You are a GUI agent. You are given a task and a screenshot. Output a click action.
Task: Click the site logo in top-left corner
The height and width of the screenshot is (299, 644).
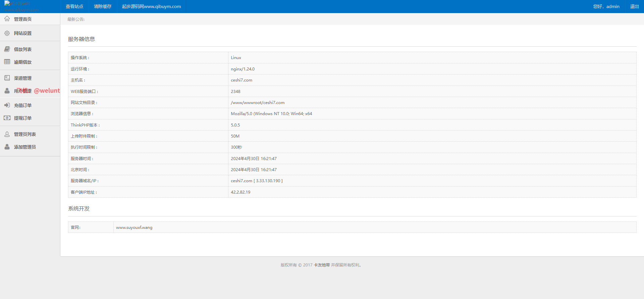[x=21, y=6]
